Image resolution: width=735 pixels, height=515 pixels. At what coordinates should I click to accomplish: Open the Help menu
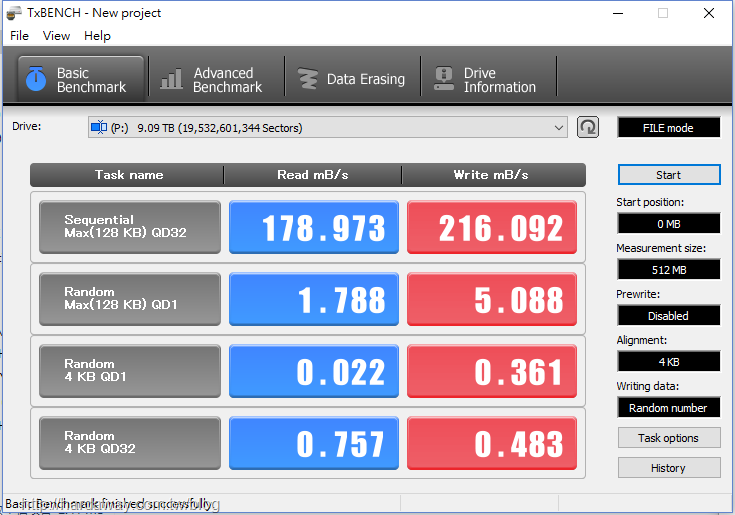[97, 36]
